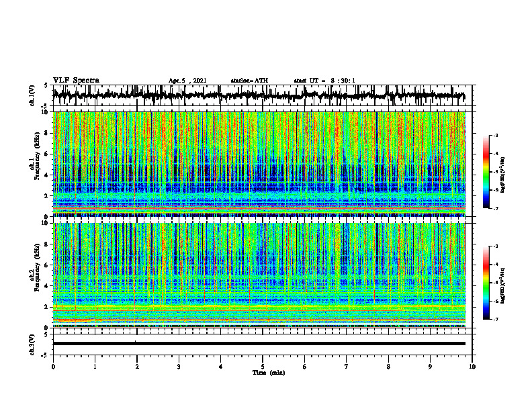Click time axis tick label "9"
This screenshot has height=411, width=532.
point(430,367)
